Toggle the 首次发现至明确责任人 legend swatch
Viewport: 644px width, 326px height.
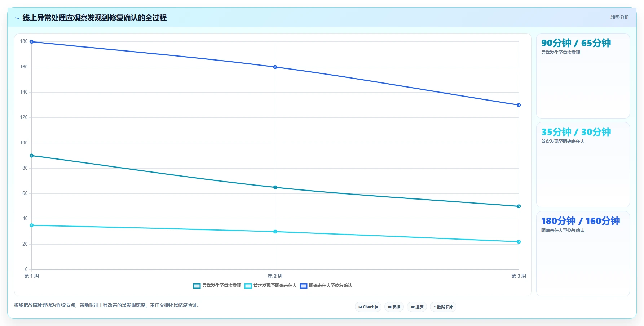tap(248, 286)
